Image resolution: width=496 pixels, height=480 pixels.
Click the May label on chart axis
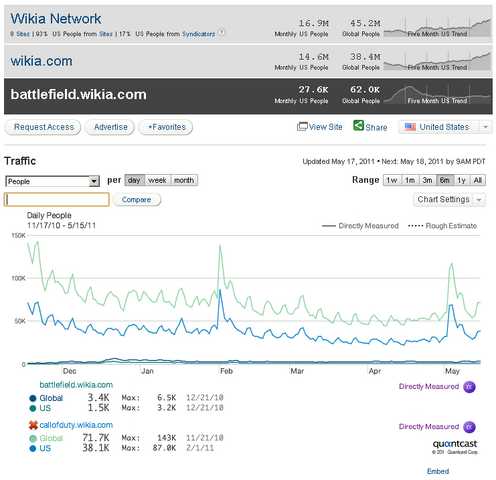click(x=452, y=371)
